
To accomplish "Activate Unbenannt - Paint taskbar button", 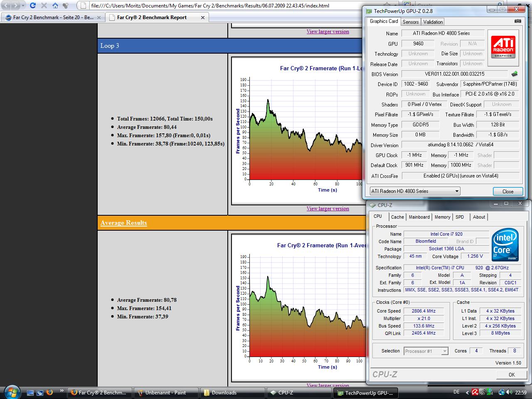I will 166,393.
